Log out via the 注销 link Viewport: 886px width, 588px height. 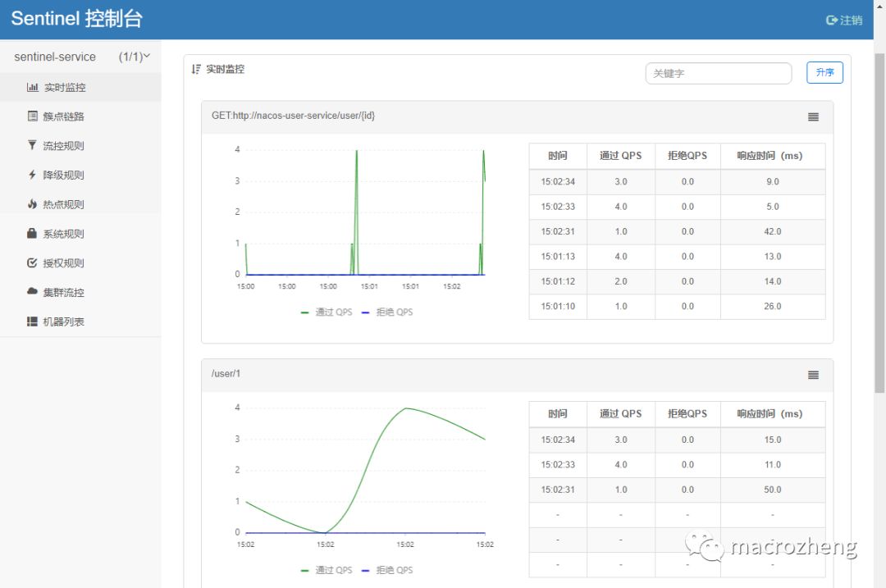845,20
